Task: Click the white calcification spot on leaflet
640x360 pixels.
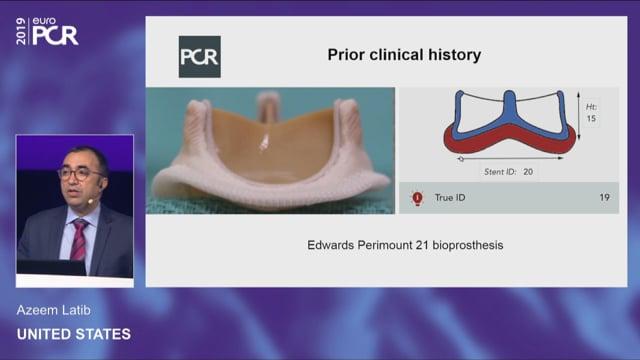Action: click(x=264, y=142)
